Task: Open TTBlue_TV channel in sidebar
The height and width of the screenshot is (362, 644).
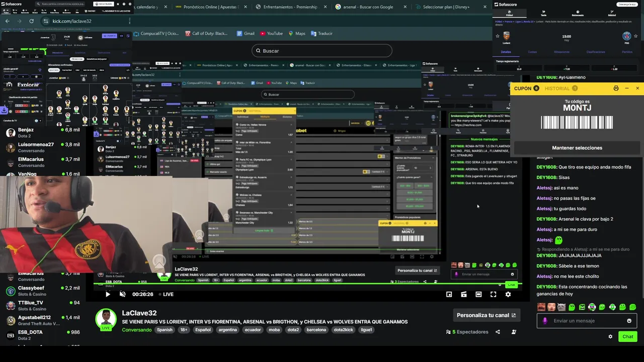Action: pos(43,305)
